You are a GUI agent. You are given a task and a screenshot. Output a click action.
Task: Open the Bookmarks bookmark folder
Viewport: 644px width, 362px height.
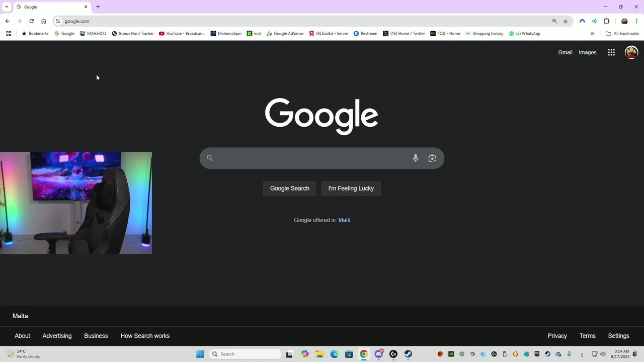pyautogui.click(x=35, y=34)
